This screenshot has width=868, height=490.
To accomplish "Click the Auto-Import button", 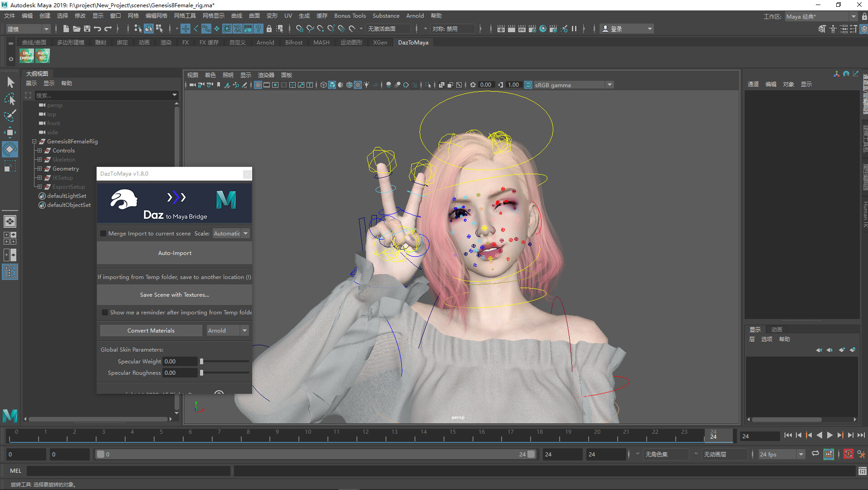I will 175,253.
